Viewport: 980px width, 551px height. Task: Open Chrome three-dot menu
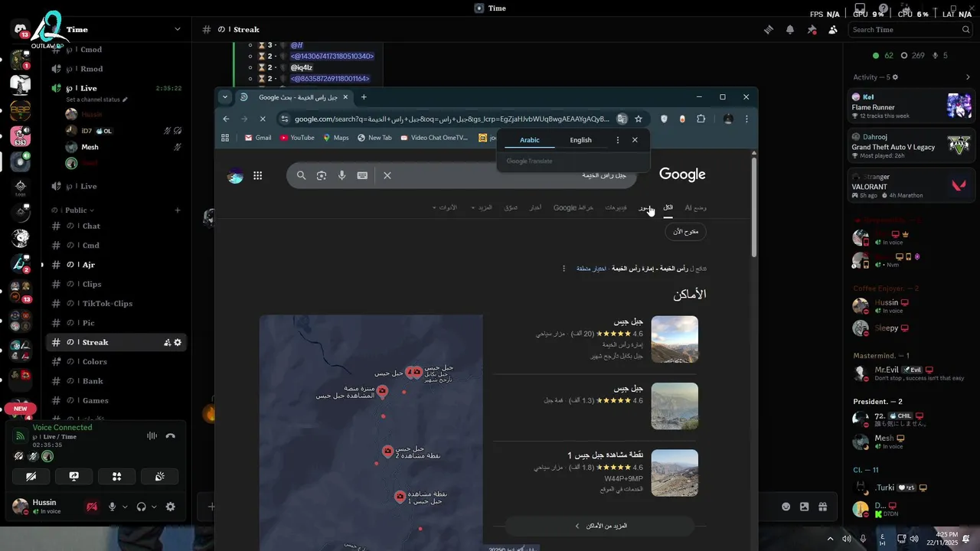(746, 119)
